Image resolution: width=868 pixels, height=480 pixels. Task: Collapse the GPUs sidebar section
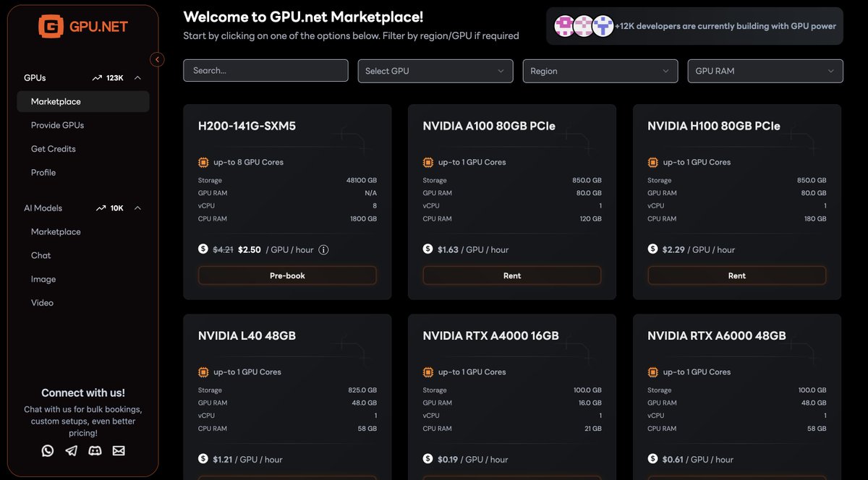(x=138, y=78)
